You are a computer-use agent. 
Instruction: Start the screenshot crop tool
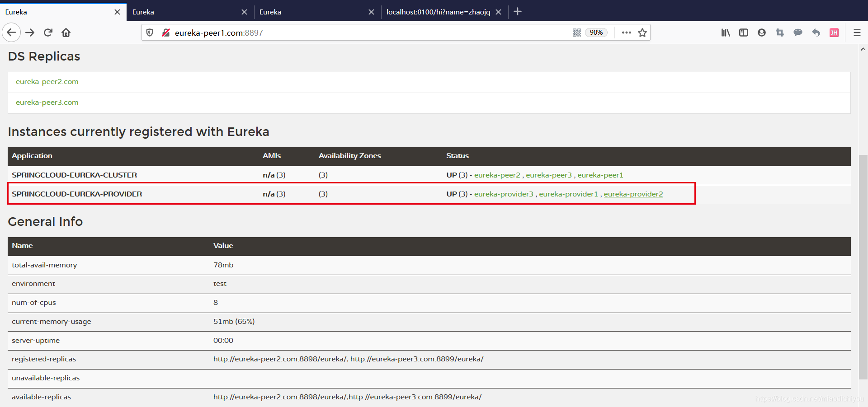click(780, 33)
